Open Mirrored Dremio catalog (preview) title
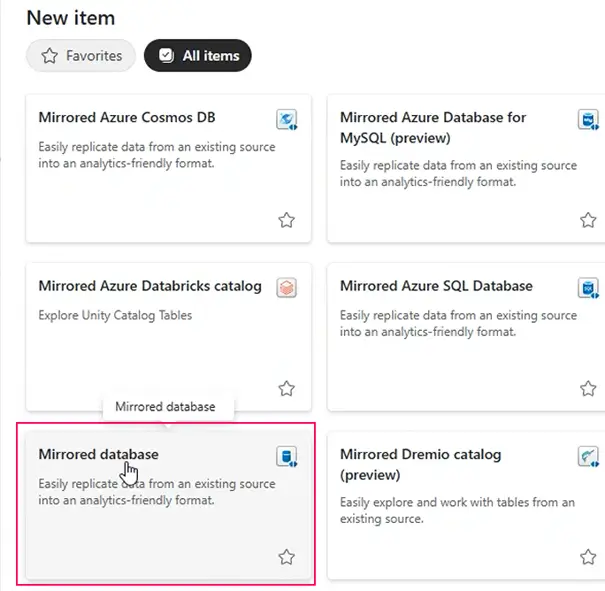 pos(421,464)
